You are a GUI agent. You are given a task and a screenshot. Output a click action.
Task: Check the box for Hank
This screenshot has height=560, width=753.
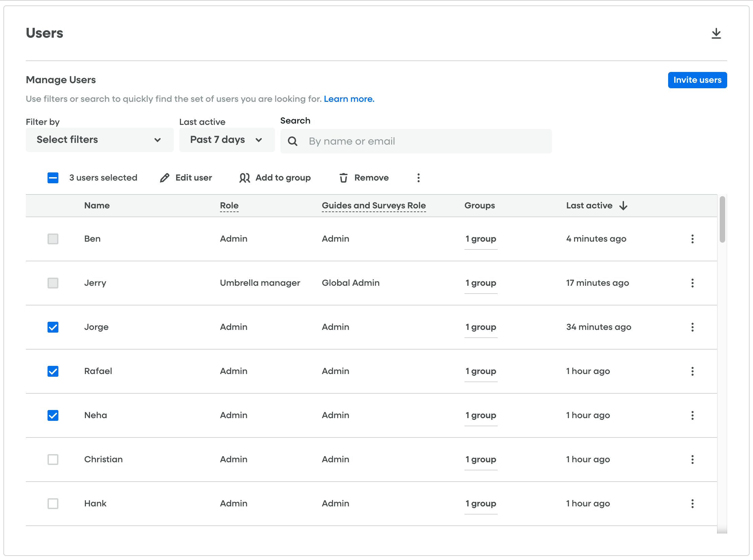coord(53,504)
